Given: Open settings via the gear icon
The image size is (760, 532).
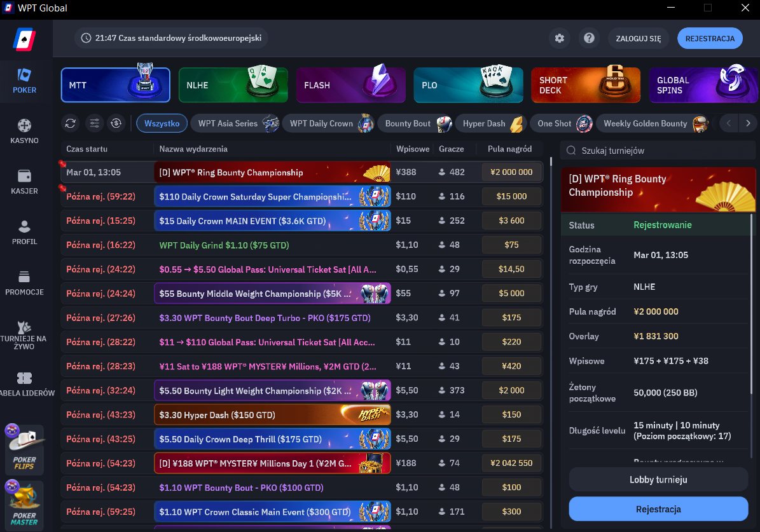Looking at the screenshot, I should pos(559,38).
